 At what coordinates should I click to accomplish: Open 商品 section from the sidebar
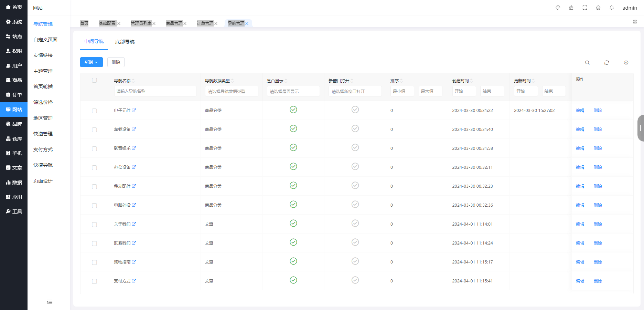coord(14,80)
